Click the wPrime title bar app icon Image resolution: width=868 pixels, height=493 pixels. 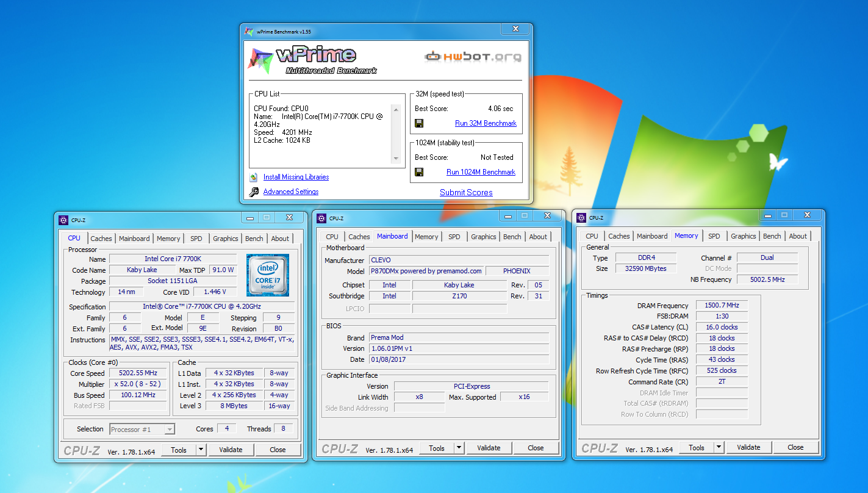248,32
